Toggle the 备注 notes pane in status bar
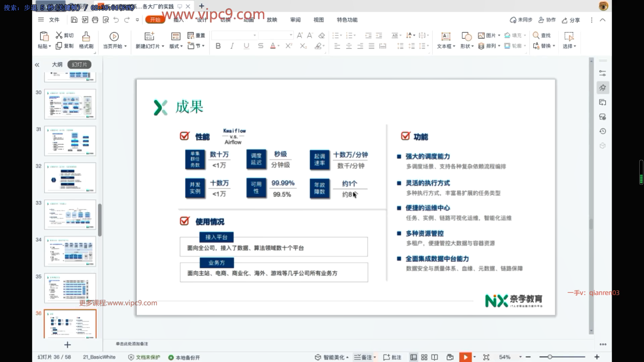The image size is (644, 362). point(365,357)
